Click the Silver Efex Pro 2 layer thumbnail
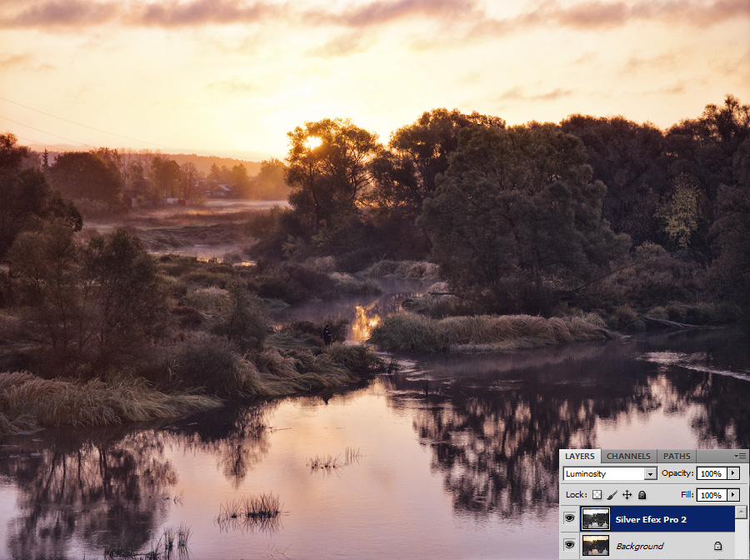Image resolution: width=750 pixels, height=560 pixels. coord(595,518)
